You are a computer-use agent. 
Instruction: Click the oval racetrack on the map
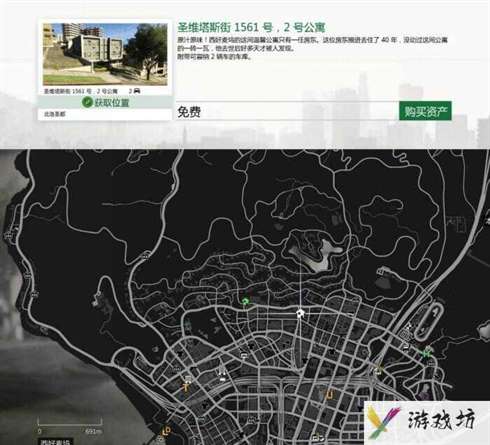click(x=430, y=319)
